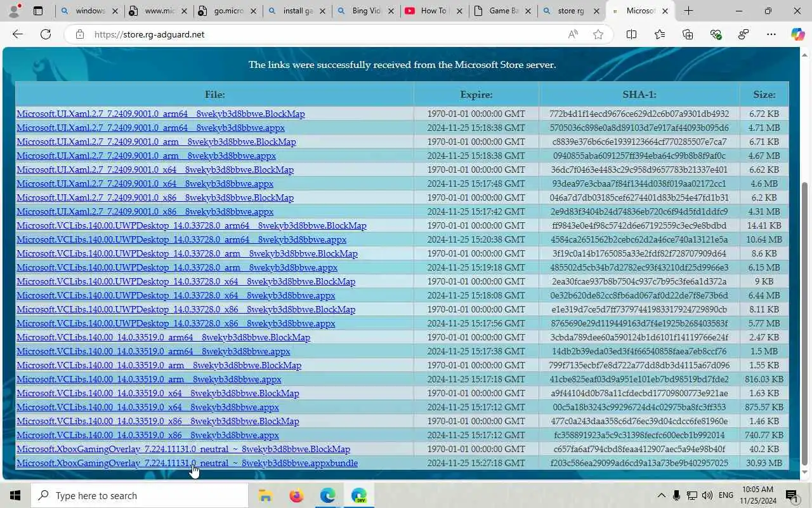812x508 pixels.
Task: Download VCLibs.140.00 14.0.33519.0 x86 appx link
Action: coord(148,435)
